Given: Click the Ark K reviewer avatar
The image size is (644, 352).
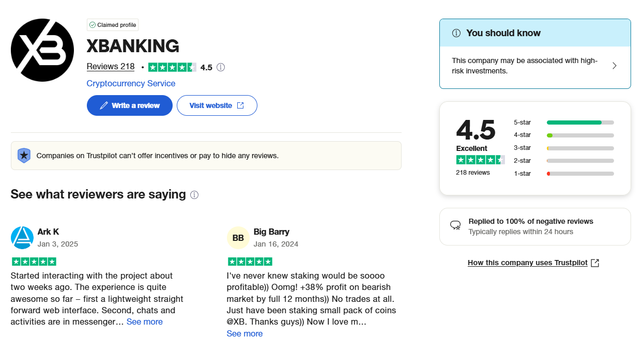Looking at the screenshot, I should [x=22, y=238].
